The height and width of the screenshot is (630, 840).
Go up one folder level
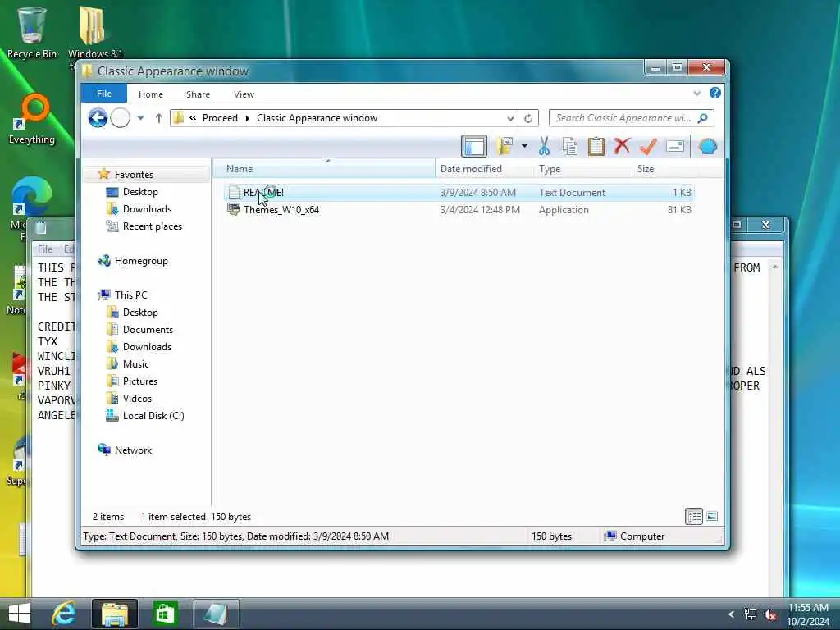(158, 118)
